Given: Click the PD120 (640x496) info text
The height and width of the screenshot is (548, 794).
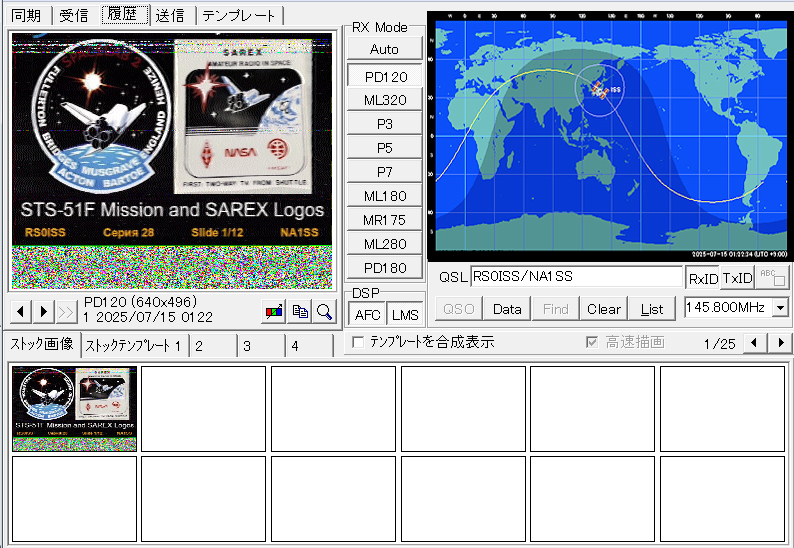Looking at the screenshot, I should 140,302.
